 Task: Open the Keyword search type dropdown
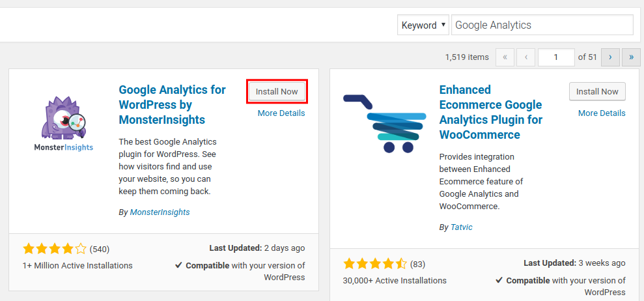(423, 25)
